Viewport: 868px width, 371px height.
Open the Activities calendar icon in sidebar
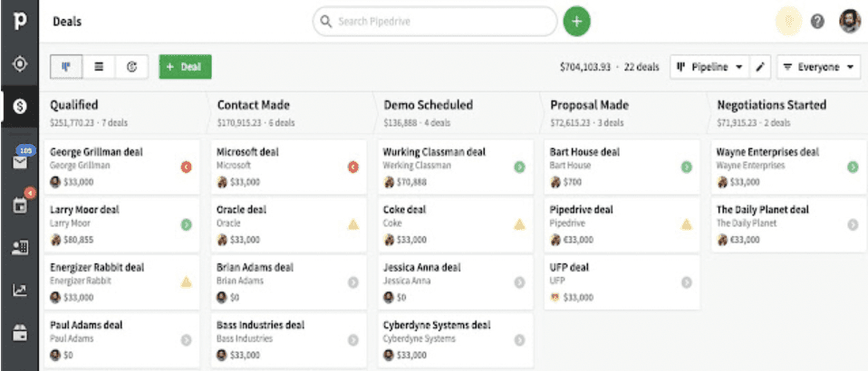(x=20, y=205)
